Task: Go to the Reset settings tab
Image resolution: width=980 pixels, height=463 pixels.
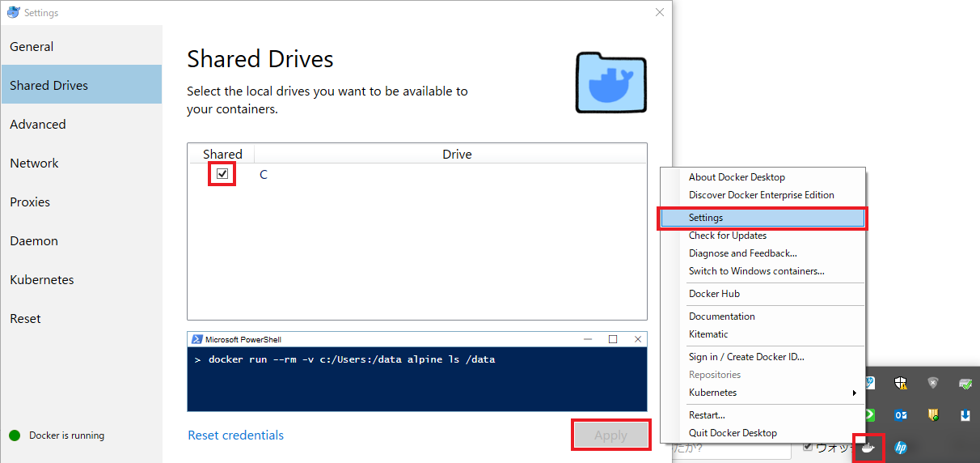Action: [x=81, y=319]
